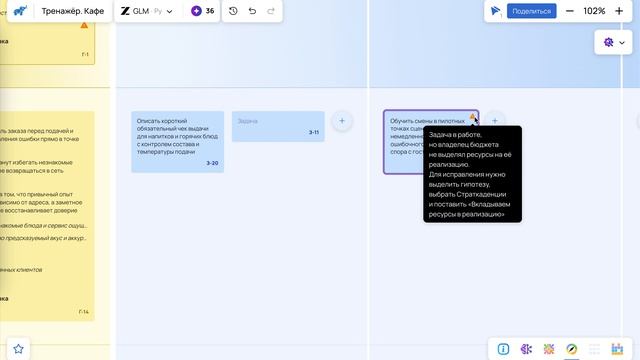Click the credits count 36
The image size is (640, 360).
(x=210, y=11)
